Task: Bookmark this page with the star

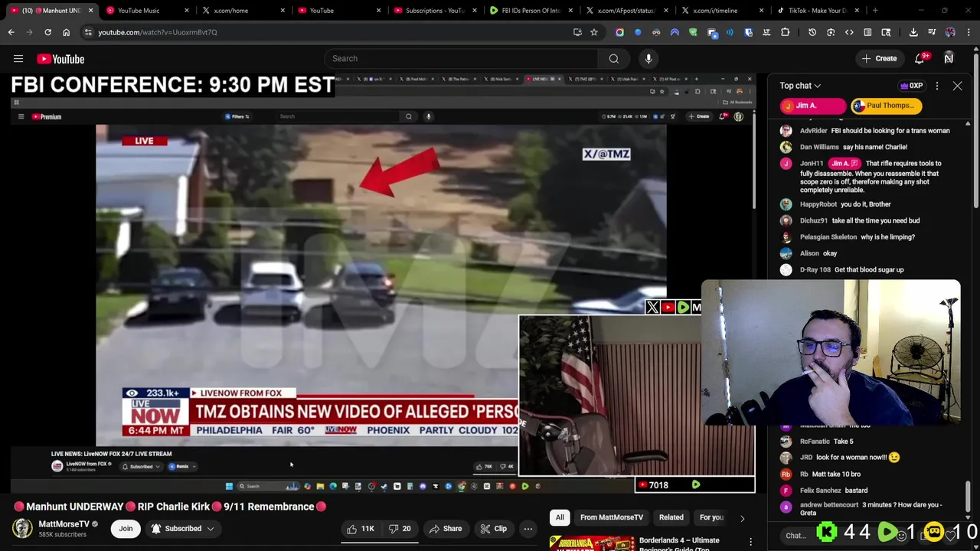Action: tap(593, 32)
